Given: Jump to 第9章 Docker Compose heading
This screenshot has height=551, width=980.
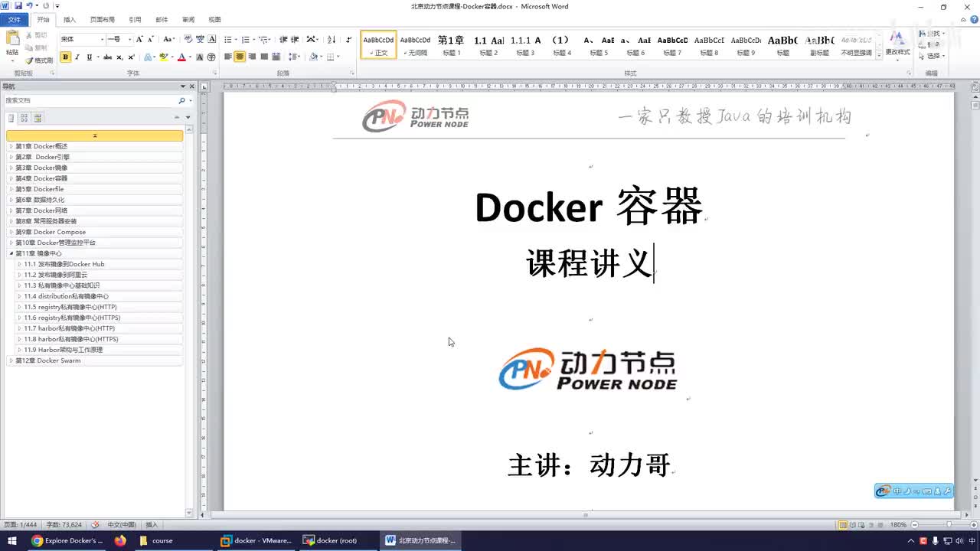Looking at the screenshot, I should (95, 232).
